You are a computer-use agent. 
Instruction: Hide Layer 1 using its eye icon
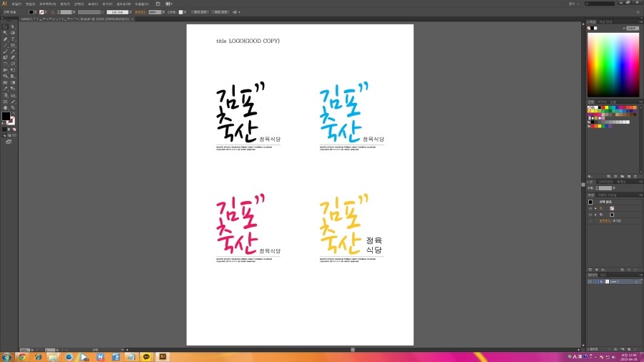click(x=590, y=282)
